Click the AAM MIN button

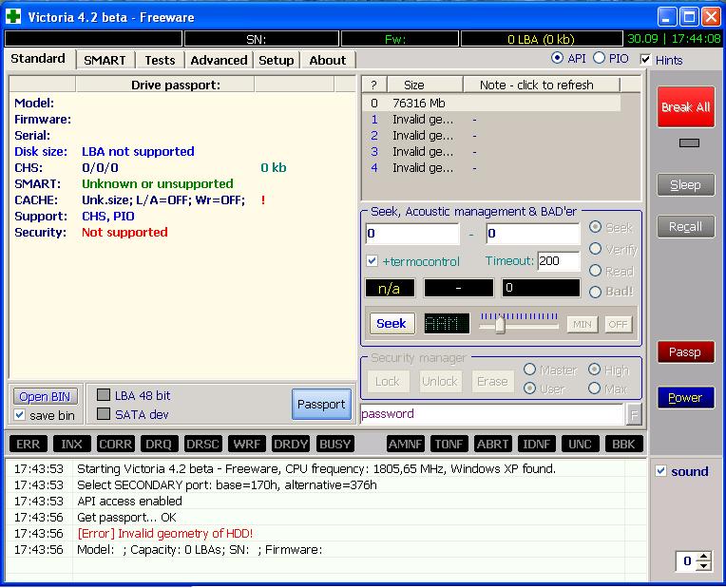(x=582, y=324)
